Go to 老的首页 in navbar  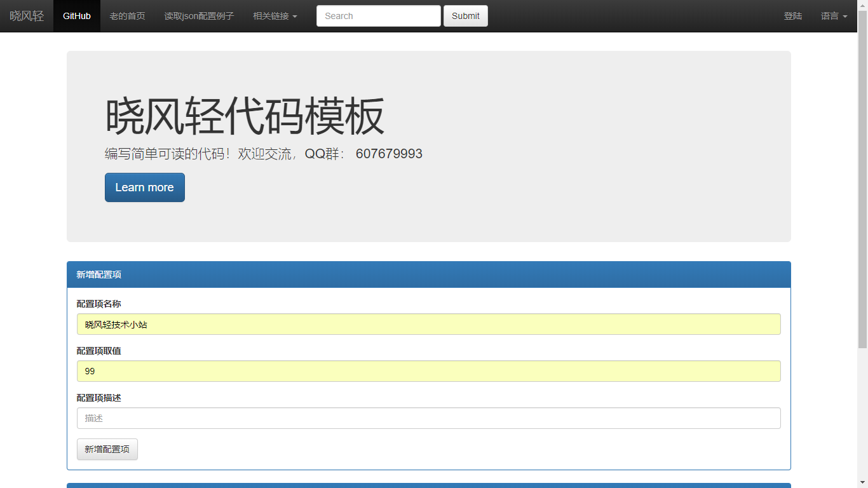127,16
